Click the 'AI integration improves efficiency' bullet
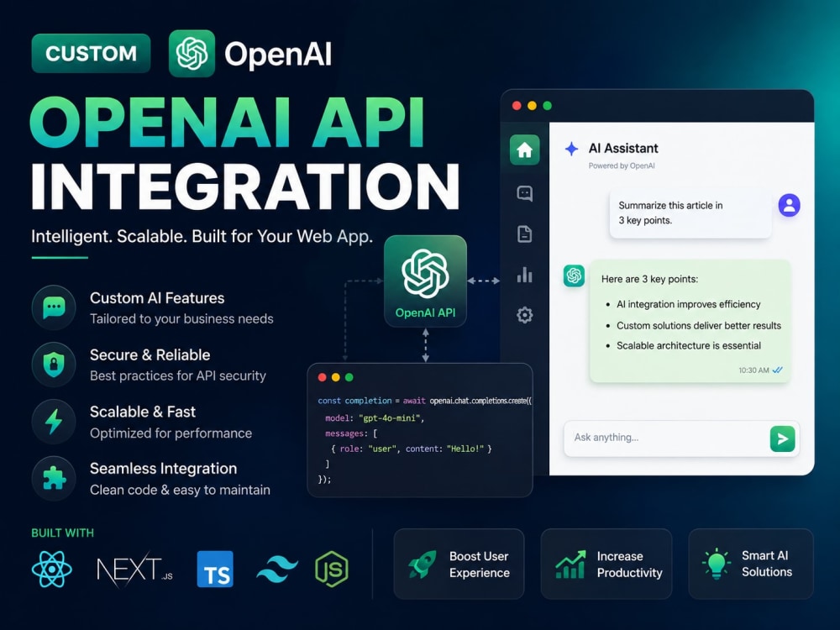The image size is (840, 630). coord(689,304)
